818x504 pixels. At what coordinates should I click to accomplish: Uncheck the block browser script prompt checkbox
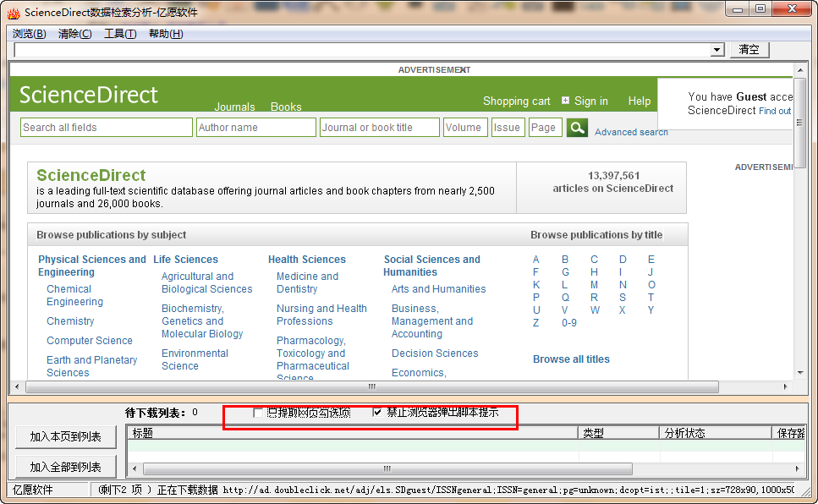click(x=377, y=412)
